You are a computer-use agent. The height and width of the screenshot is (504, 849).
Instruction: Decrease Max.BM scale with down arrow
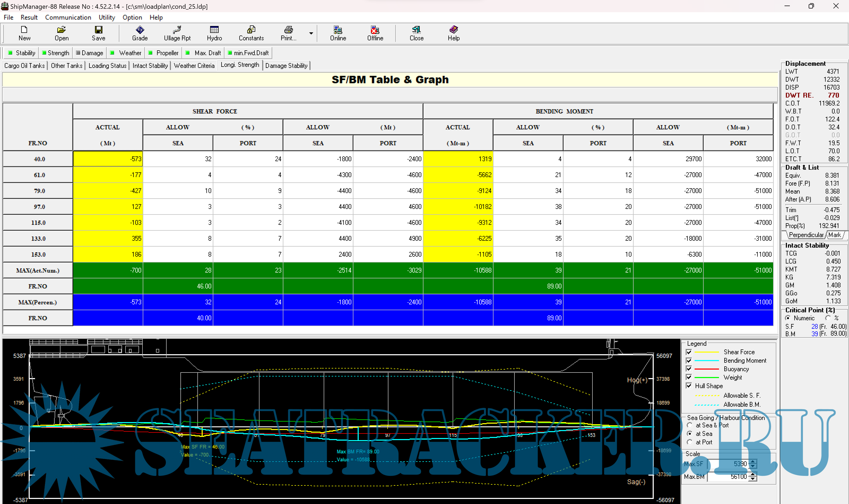click(753, 479)
